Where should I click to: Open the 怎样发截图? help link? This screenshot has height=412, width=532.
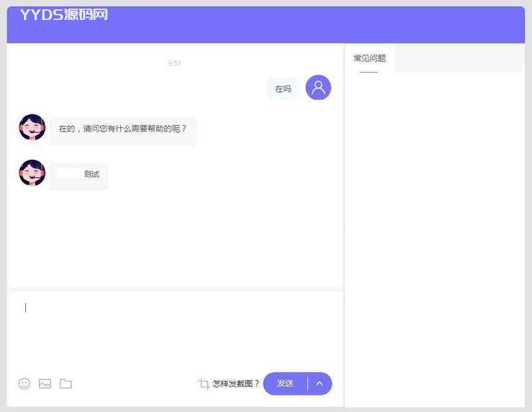coord(236,383)
